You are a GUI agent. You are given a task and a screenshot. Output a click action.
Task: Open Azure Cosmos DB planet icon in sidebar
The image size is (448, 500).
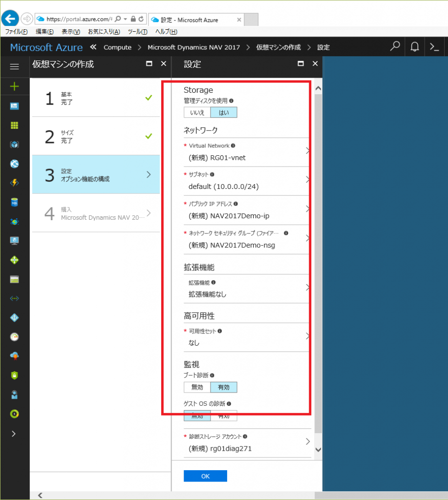(x=14, y=222)
